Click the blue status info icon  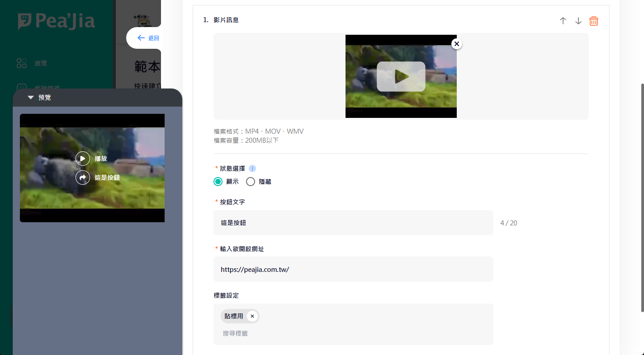coord(252,168)
